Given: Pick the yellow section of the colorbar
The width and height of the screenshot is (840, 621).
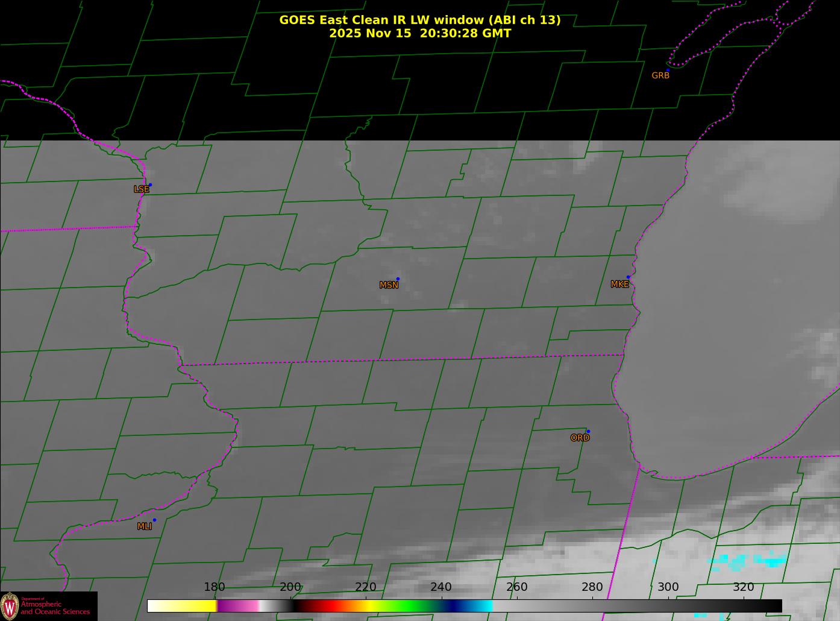Looking at the screenshot, I should [x=187, y=606].
